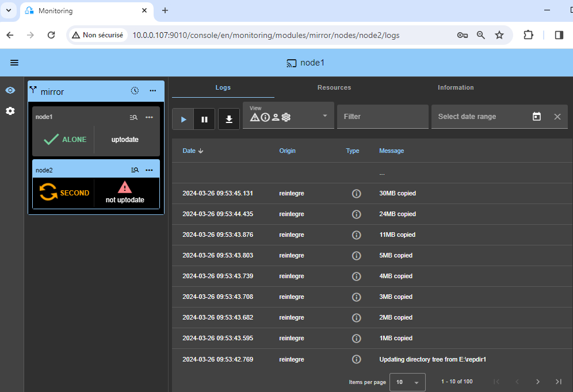Open the settings gear in left sidebar

tap(10, 111)
